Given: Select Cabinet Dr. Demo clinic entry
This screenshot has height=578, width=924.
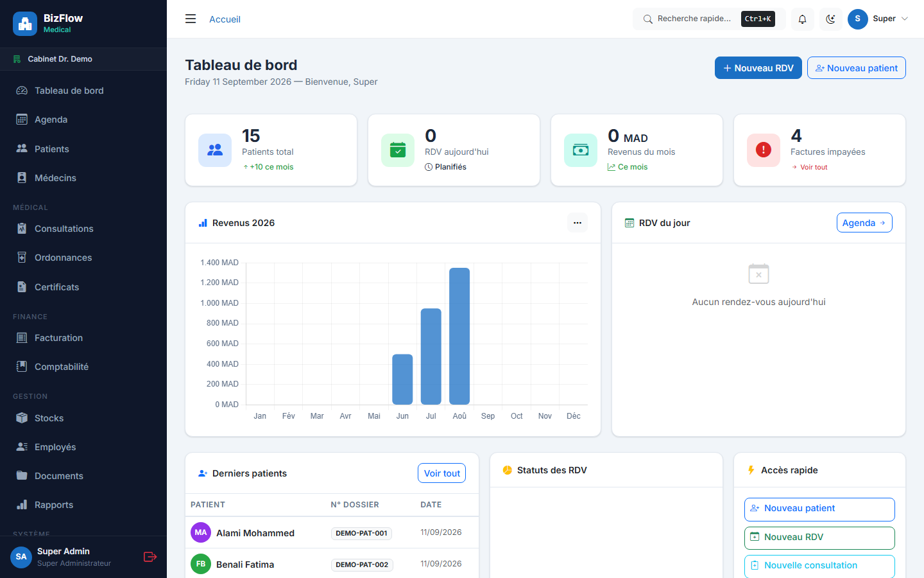Looking at the screenshot, I should coord(83,59).
